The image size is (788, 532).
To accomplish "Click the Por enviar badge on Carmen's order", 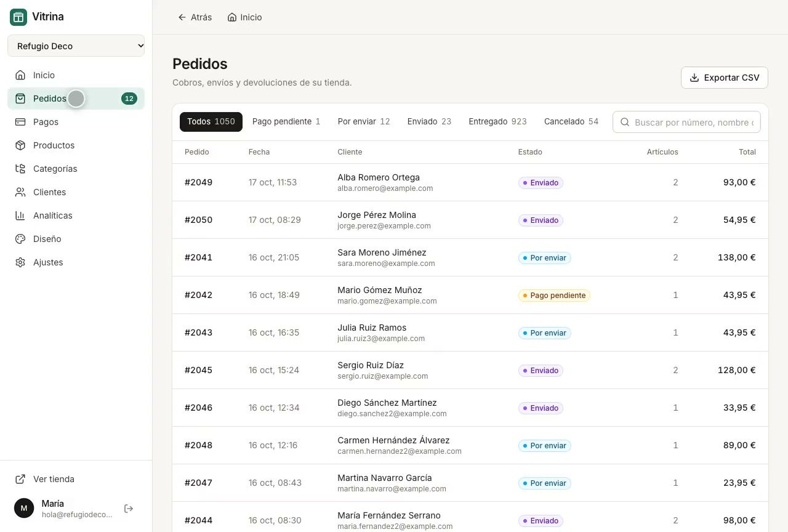I will (545, 446).
